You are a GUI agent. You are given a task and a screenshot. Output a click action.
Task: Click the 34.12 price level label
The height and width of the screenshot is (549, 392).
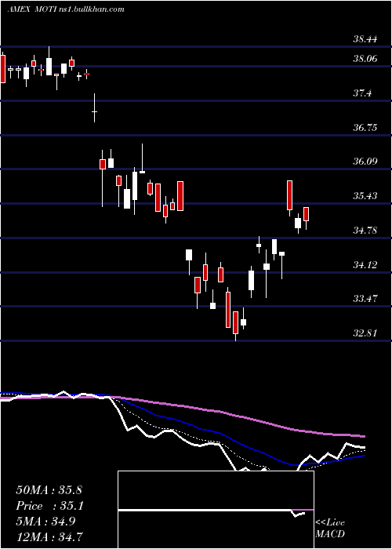point(365,265)
